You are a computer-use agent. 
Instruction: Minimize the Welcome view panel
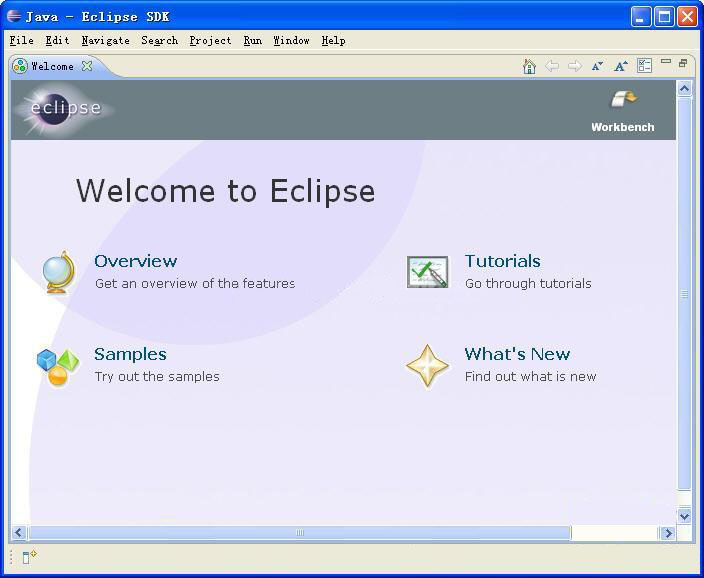(666, 63)
